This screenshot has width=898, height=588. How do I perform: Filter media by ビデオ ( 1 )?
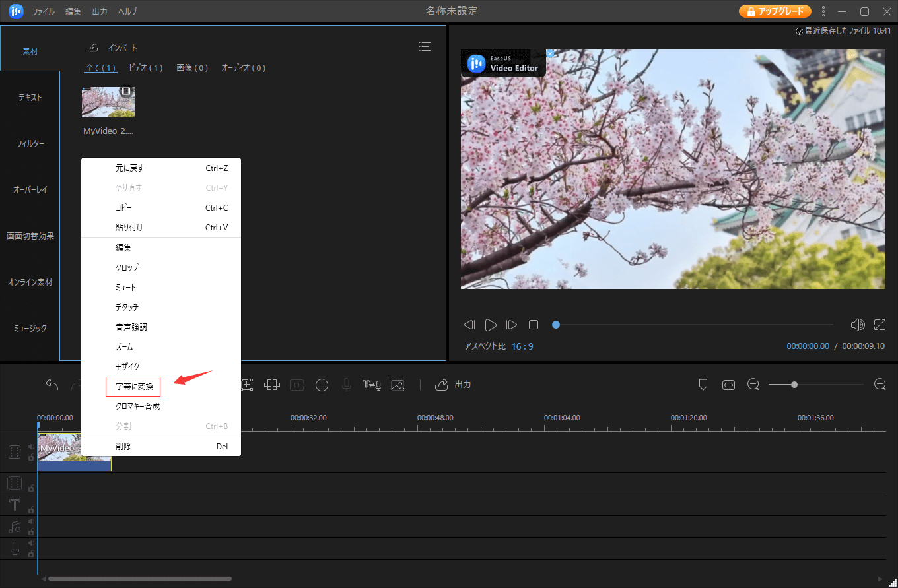pos(146,68)
